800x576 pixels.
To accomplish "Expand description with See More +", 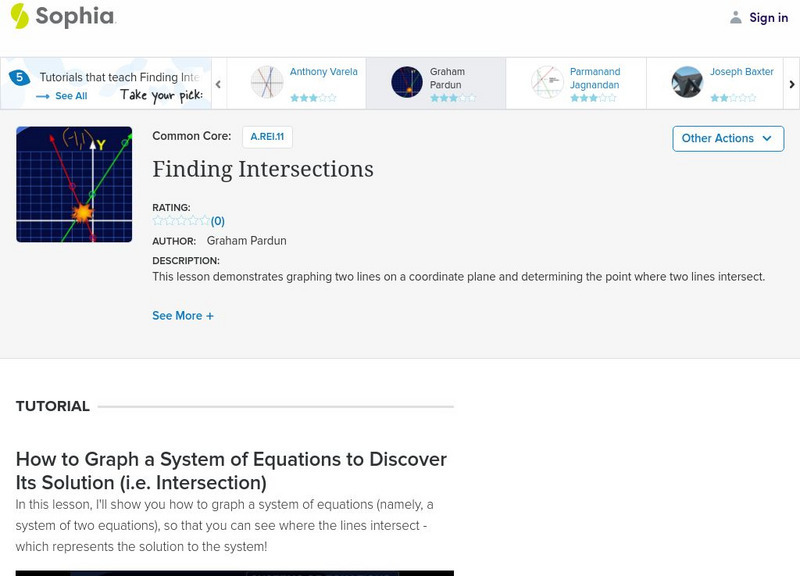I will [183, 316].
